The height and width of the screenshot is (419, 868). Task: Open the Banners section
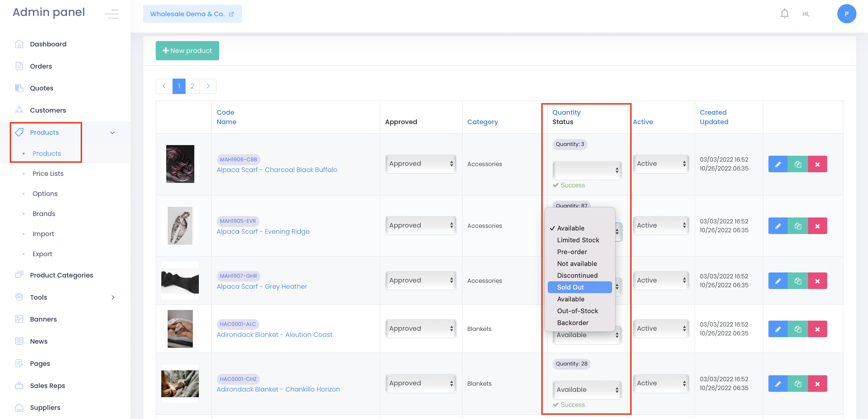[43, 319]
